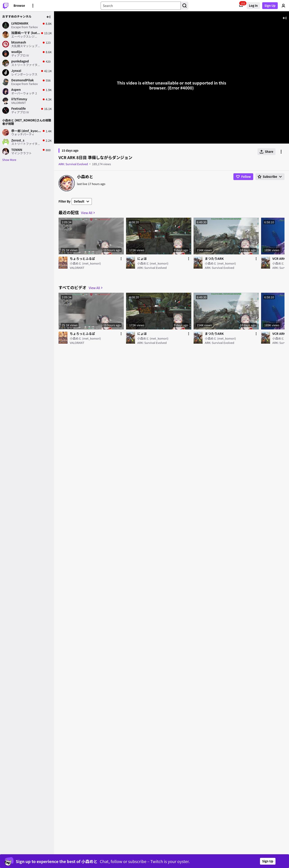Image resolution: width=289 pixels, height=868 pixels.
Task: Open ARK: Survival Evolved category link under title
Action: point(73,164)
